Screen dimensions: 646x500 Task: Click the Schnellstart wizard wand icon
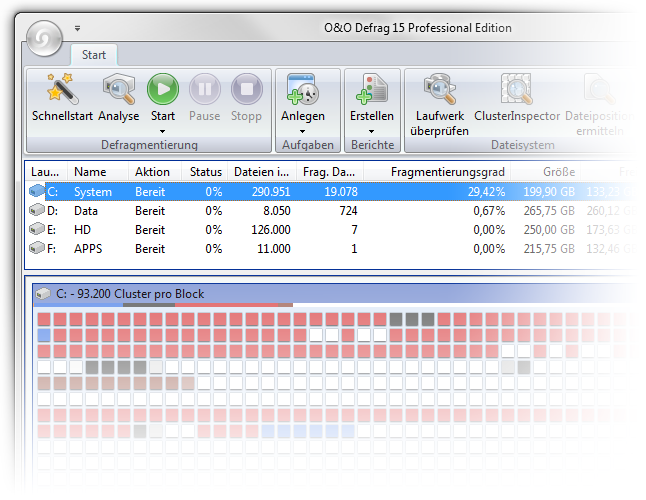tap(62, 88)
